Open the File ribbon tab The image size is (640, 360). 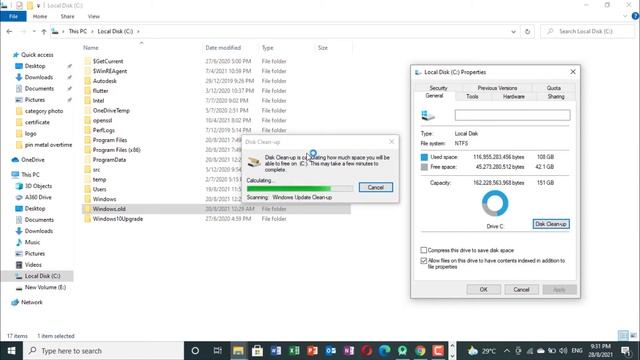click(x=13, y=16)
